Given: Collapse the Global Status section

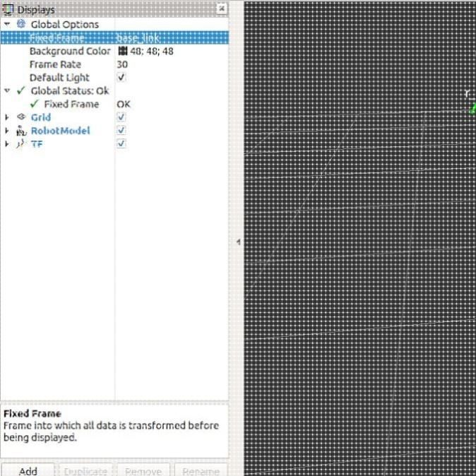Looking at the screenshot, I should [x=7, y=90].
